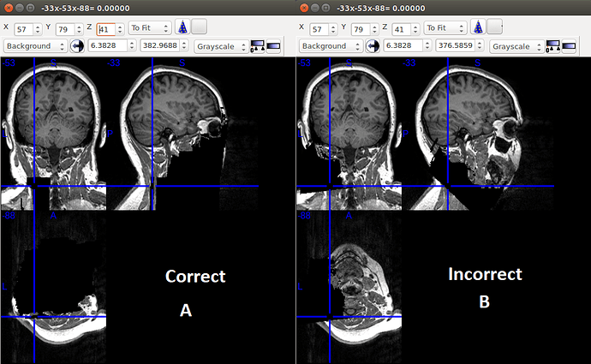The height and width of the screenshot is (364, 591).
Task: Click the Z spinner arrows in right window
Action: [x=415, y=29]
